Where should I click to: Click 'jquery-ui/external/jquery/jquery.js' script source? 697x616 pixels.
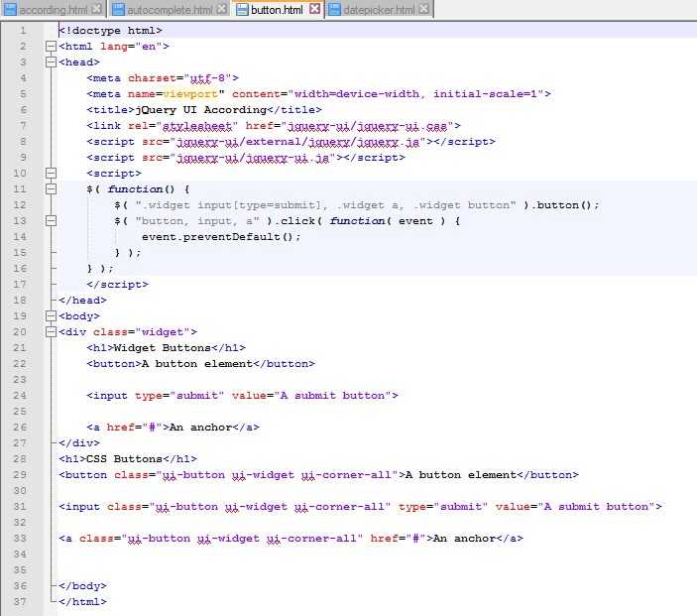(x=297, y=142)
